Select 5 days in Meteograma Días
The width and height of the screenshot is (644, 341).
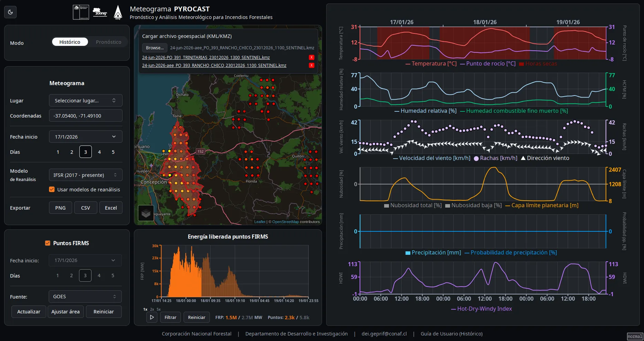coord(113,152)
